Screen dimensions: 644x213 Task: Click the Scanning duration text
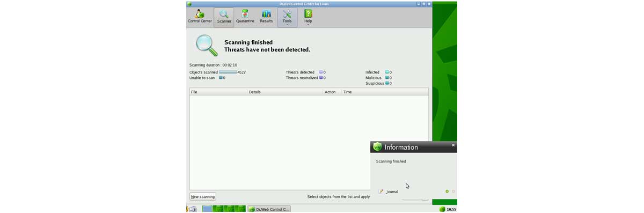pyautogui.click(x=213, y=65)
